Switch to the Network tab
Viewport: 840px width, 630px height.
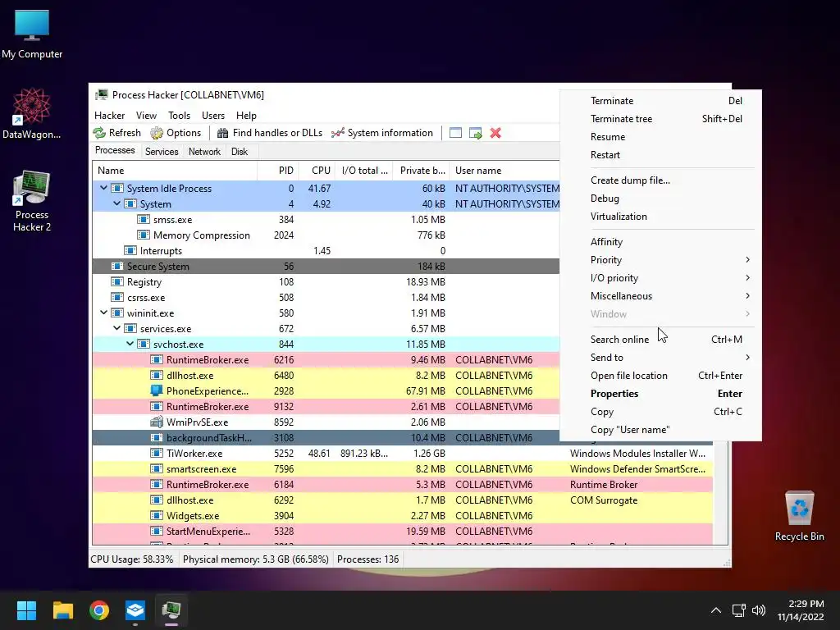pyautogui.click(x=204, y=152)
